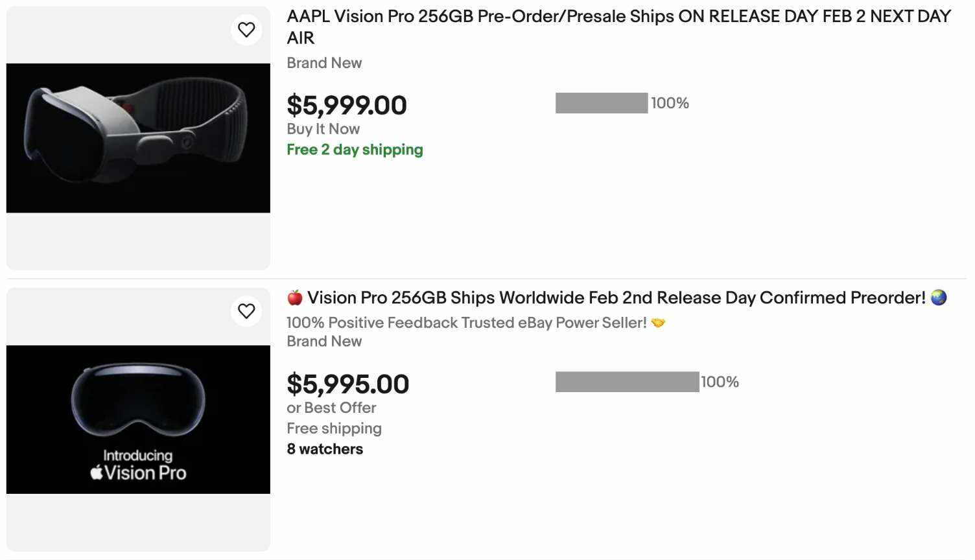Click the heart icon on the $5,995.00 listing
The image size is (975, 560).
246,311
